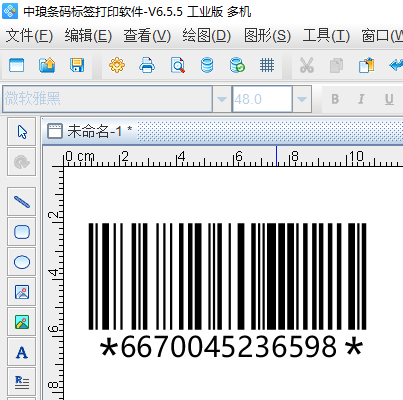Click the database with green check icon

[x=237, y=65]
